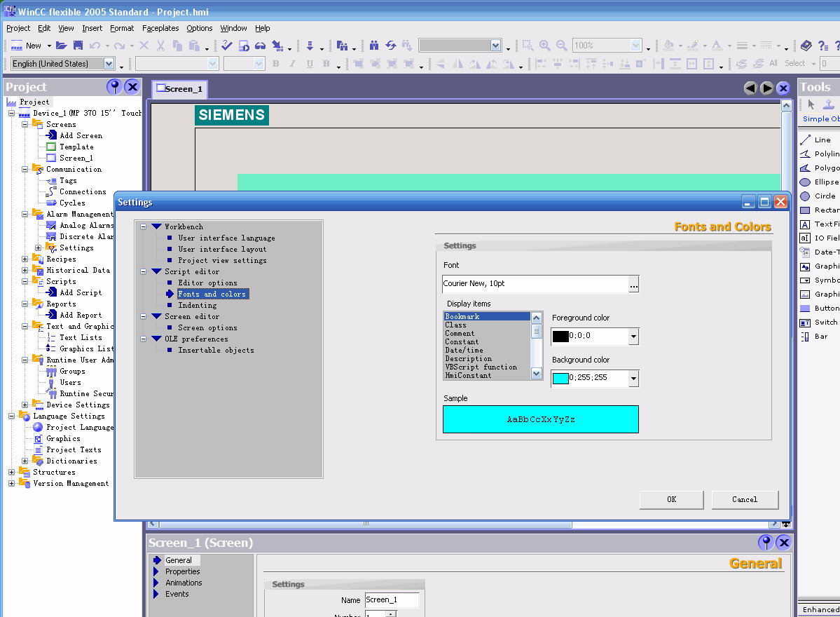Cut selection with the scissors icon
The image size is (840, 617).
160,46
